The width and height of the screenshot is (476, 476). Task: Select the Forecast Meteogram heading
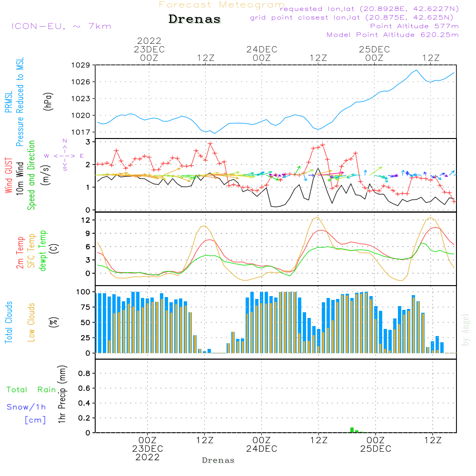pyautogui.click(x=222, y=5)
